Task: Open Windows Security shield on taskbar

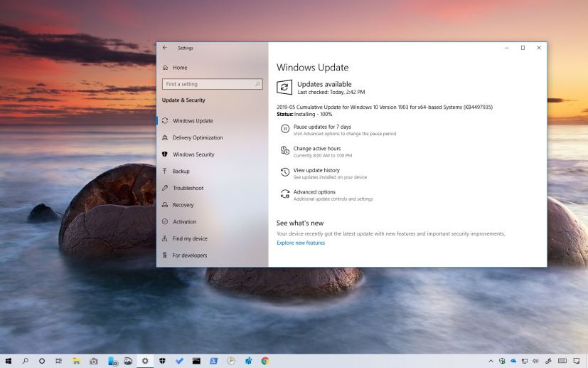Action: (162, 361)
